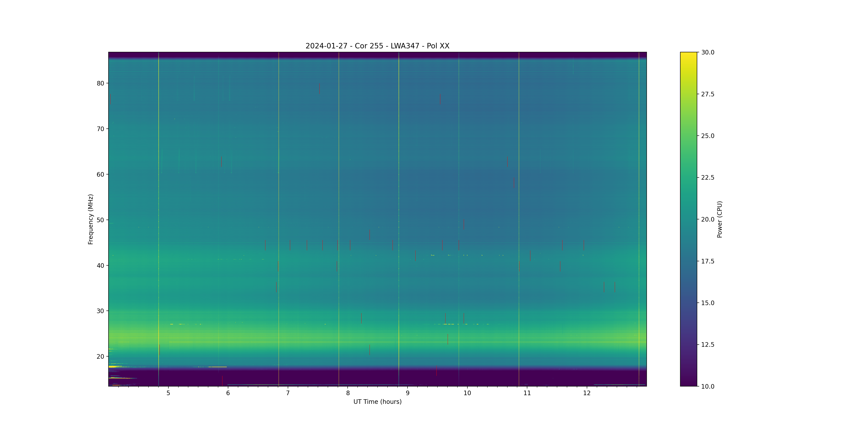Click the y-axis tick label 50
This screenshot has width=868, height=434.
tap(100, 220)
